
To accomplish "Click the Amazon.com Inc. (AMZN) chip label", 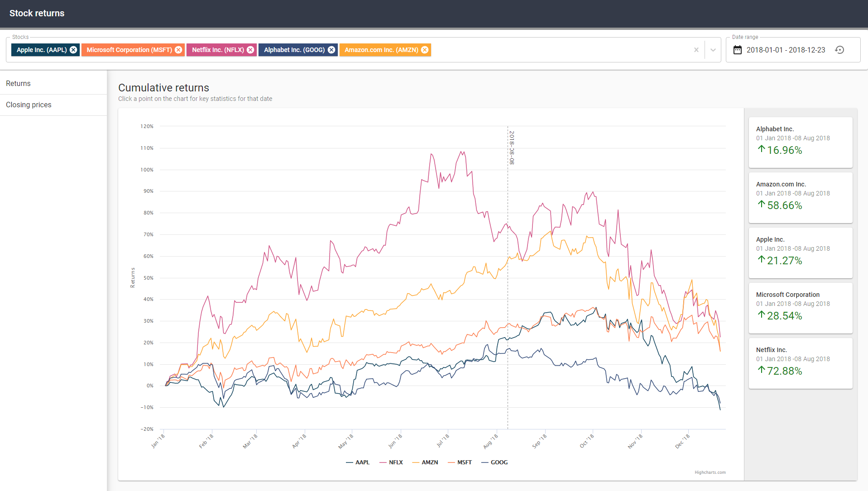I will (x=381, y=50).
